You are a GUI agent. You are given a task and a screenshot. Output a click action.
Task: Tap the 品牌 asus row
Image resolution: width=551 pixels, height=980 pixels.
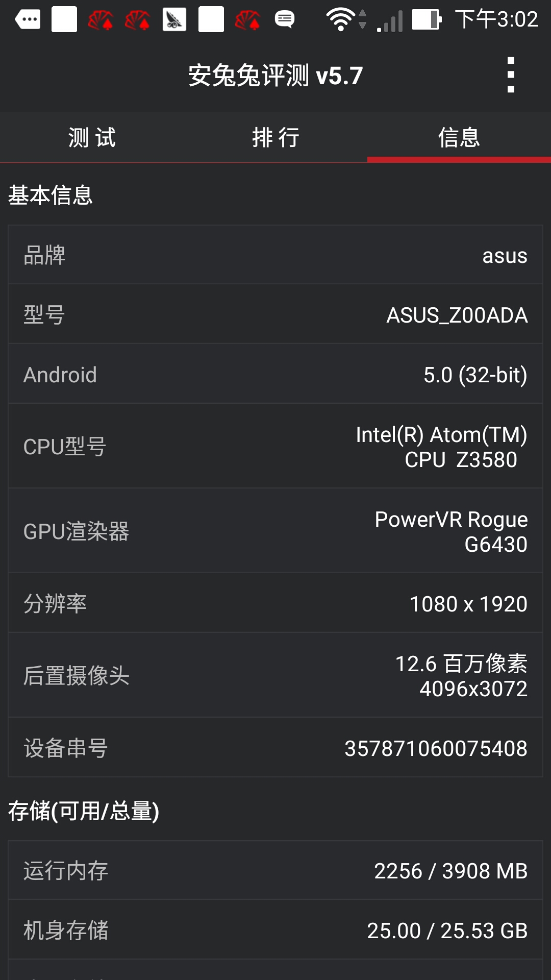pyautogui.click(x=275, y=255)
